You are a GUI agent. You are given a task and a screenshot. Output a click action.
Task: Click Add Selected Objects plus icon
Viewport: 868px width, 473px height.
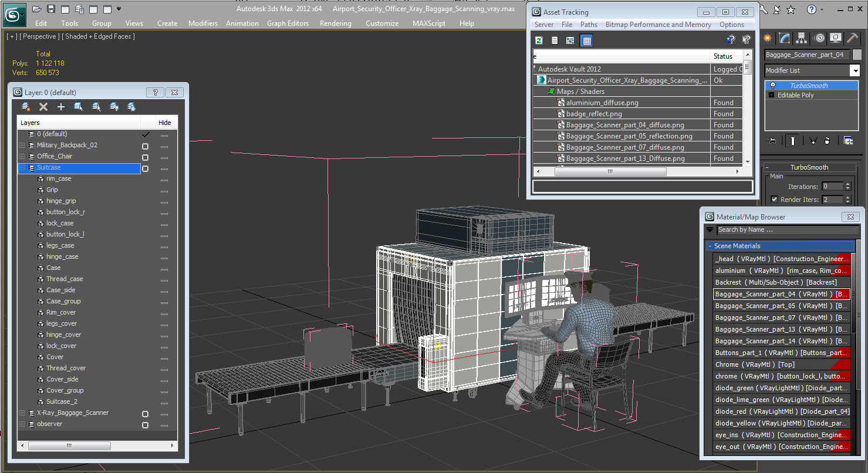tap(61, 107)
